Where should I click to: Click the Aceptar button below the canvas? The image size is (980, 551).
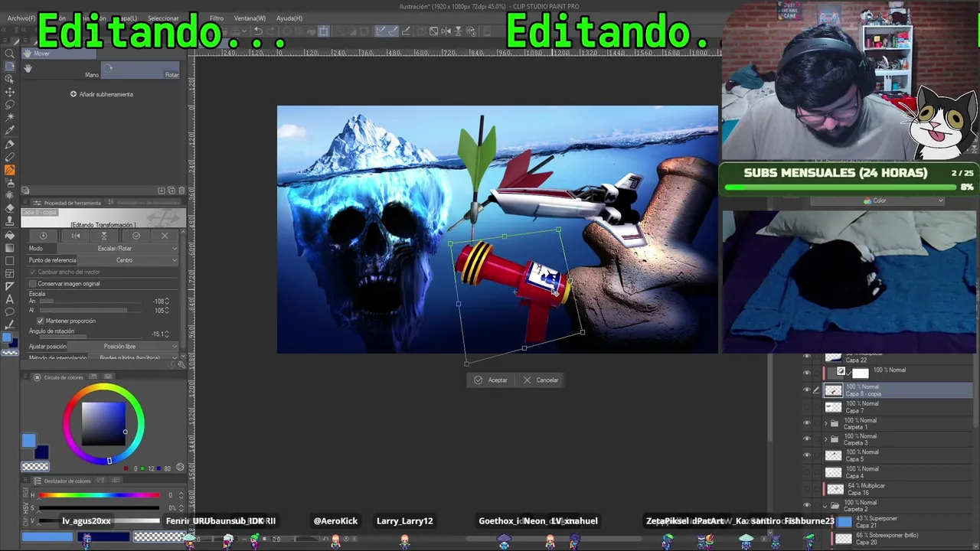click(490, 380)
